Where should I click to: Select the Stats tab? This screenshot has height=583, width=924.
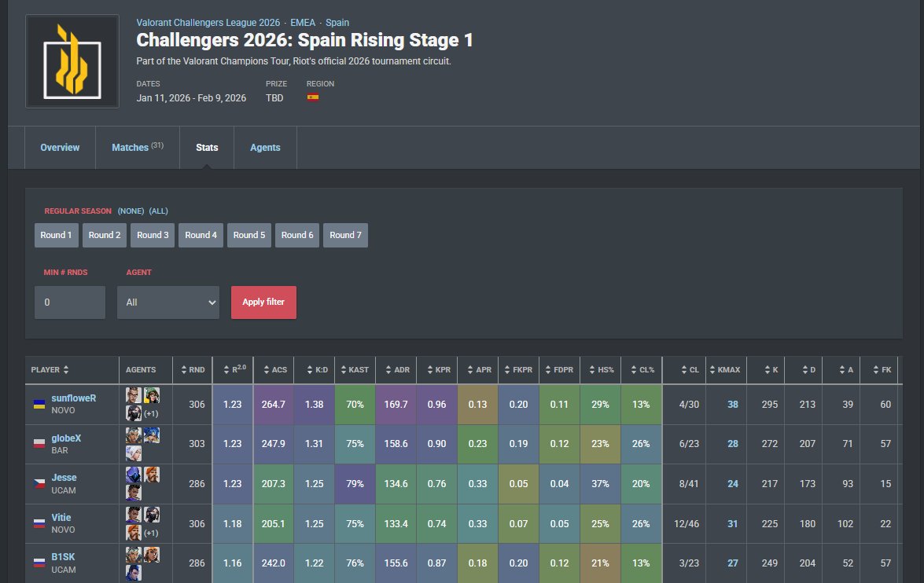(207, 148)
